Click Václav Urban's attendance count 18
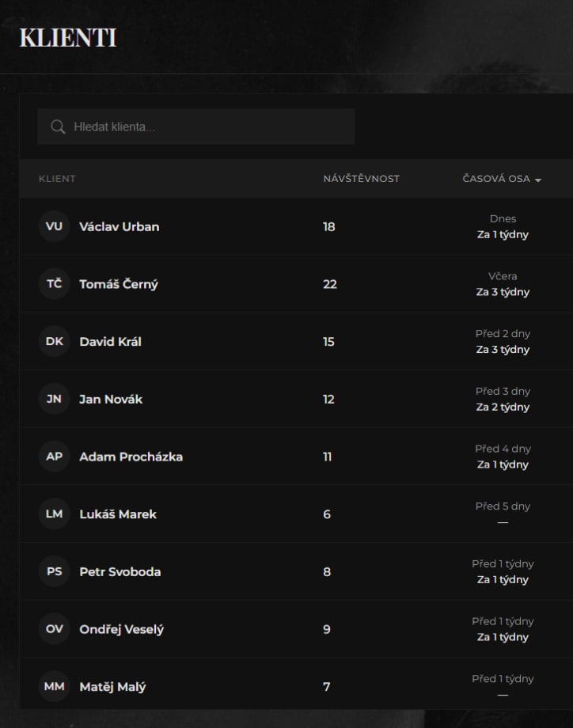 tap(329, 226)
